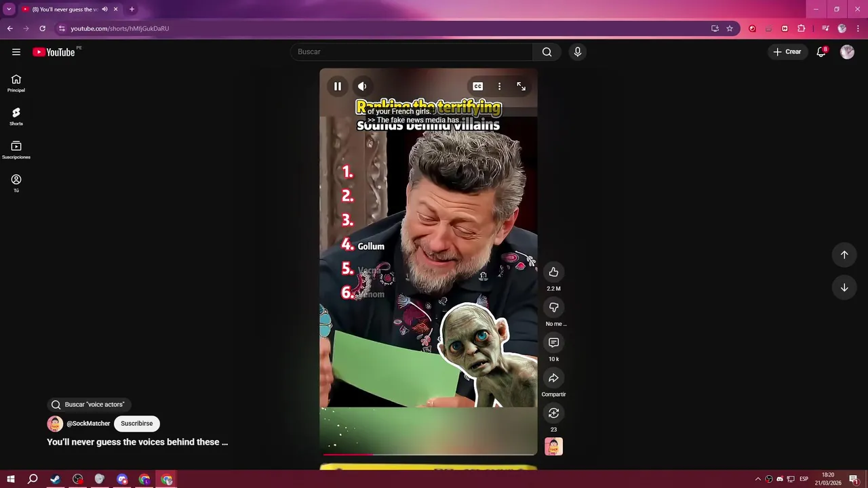Open the taskbar clock showing 18:20
The image size is (868, 488).
pyautogui.click(x=828, y=479)
